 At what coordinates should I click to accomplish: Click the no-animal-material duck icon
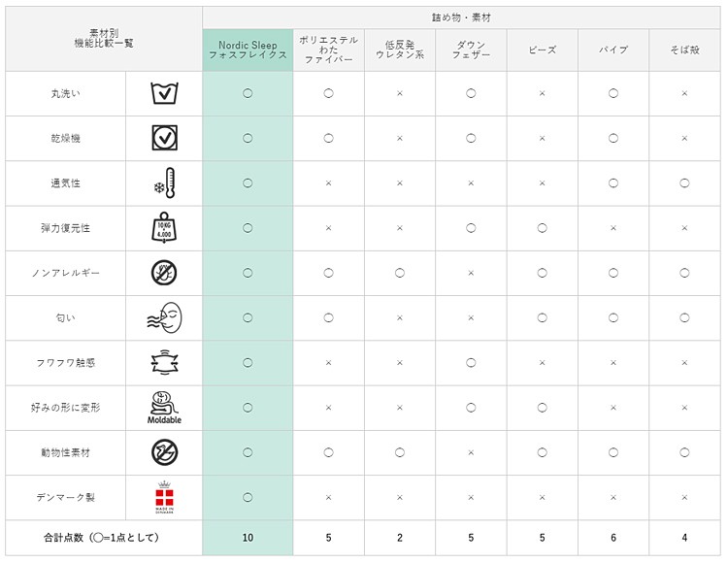(164, 452)
